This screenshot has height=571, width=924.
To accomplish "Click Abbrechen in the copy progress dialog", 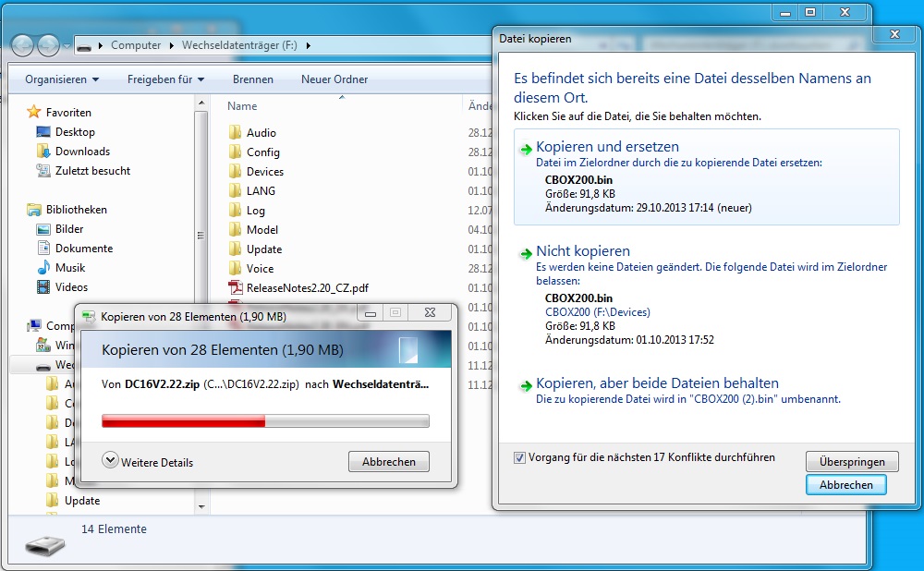I will pyautogui.click(x=389, y=461).
